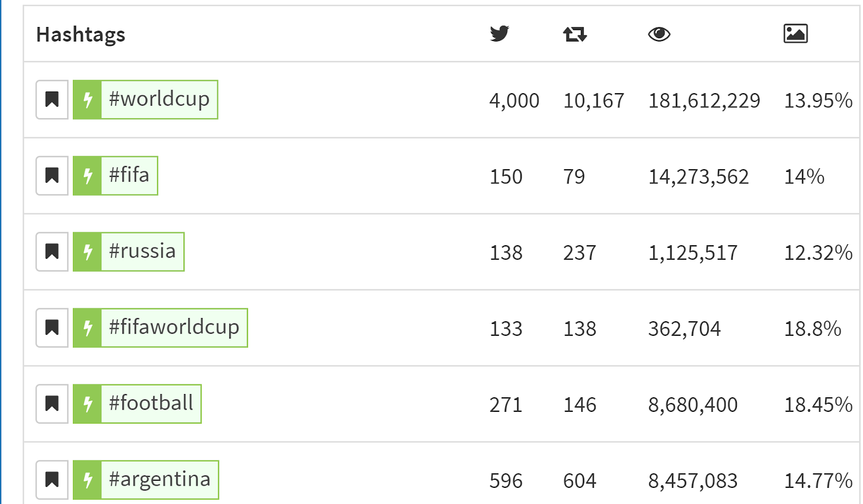Click the image percentage column icon
This screenshot has height=504, width=863.
[x=795, y=33]
